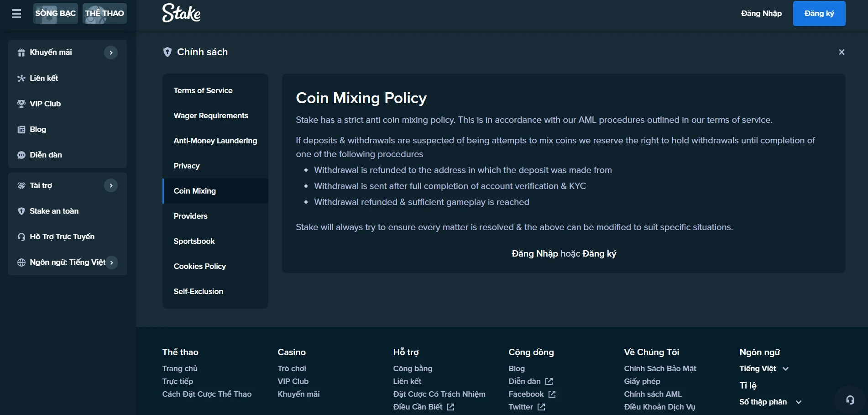Open footer VIP Club link
The height and width of the screenshot is (415, 868).
pos(293,381)
